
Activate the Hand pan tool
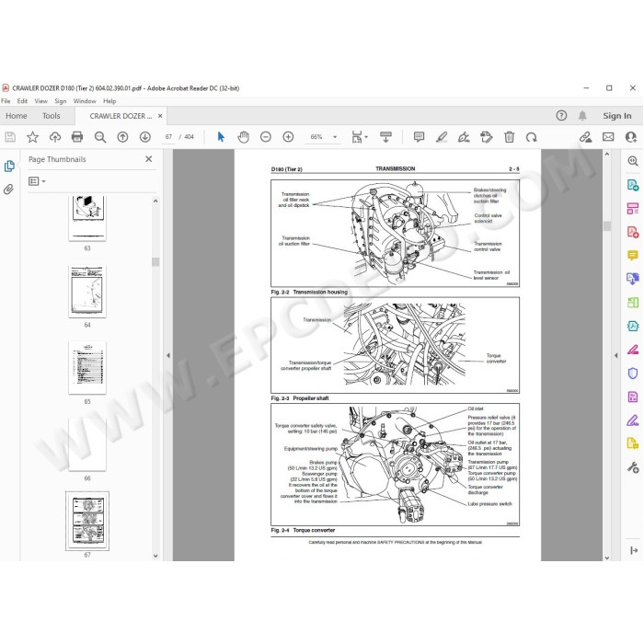point(244,137)
